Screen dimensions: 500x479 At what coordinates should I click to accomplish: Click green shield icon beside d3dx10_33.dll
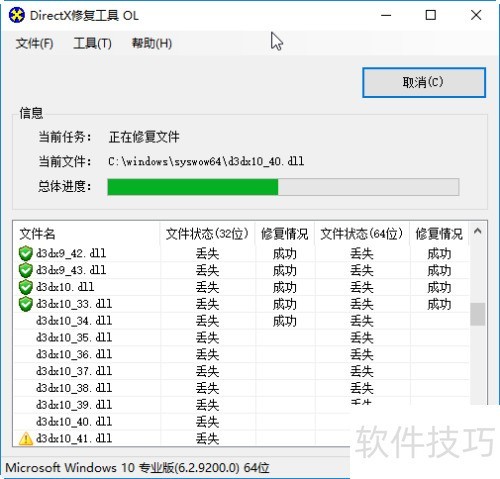click(x=26, y=304)
